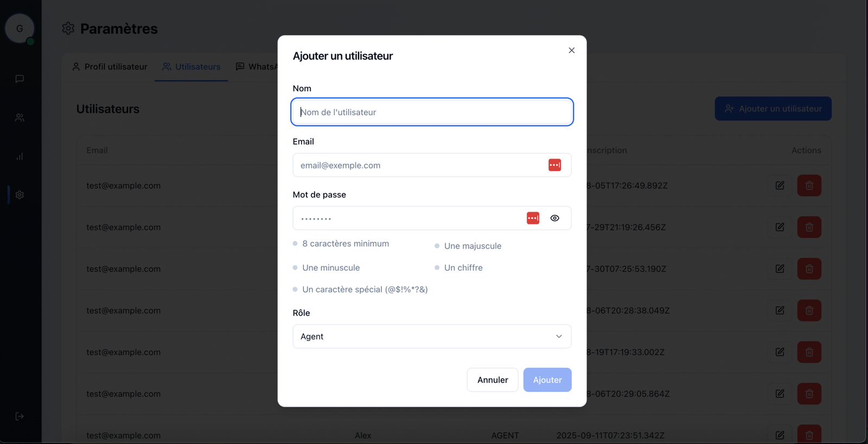Click into the Email input field

[418, 165]
